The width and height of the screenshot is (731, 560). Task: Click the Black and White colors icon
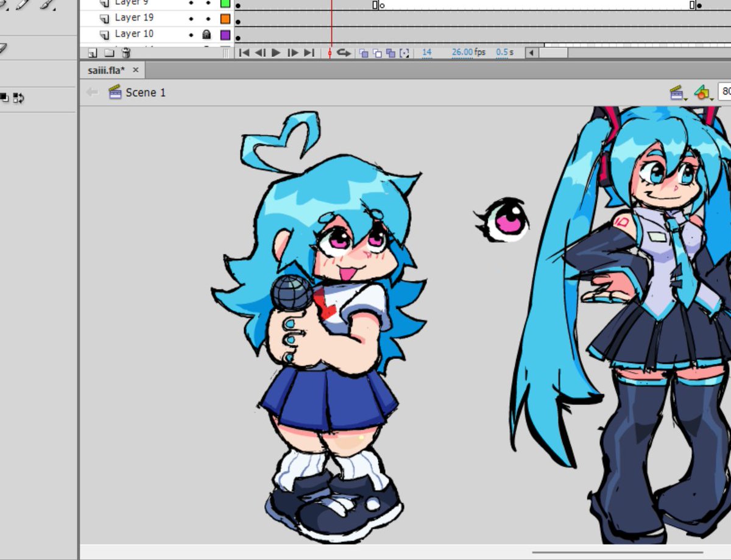pyautogui.click(x=5, y=97)
